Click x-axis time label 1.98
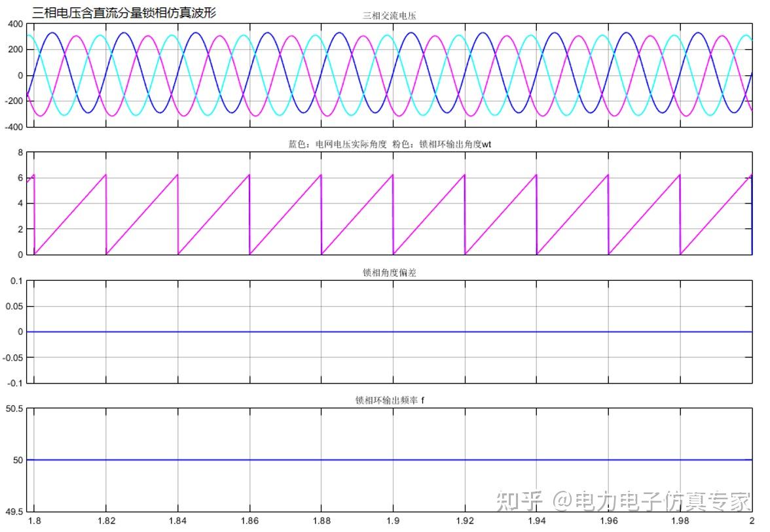The image size is (770, 532). pyautogui.click(x=680, y=521)
